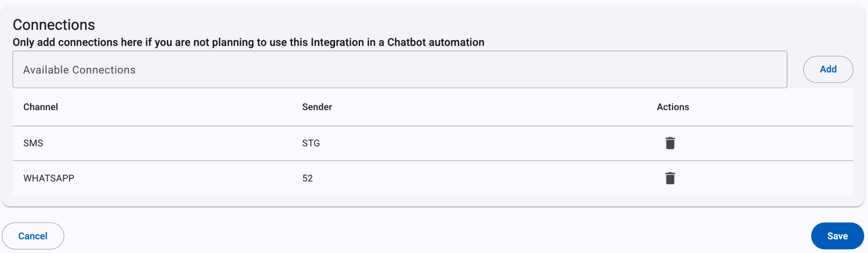Select the Actions column header
The image size is (868, 253).
click(673, 107)
